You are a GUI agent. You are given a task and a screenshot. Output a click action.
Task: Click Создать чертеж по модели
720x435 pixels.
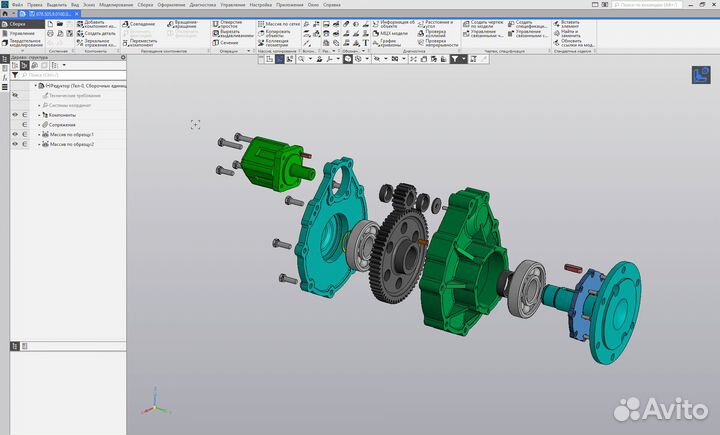(483, 24)
